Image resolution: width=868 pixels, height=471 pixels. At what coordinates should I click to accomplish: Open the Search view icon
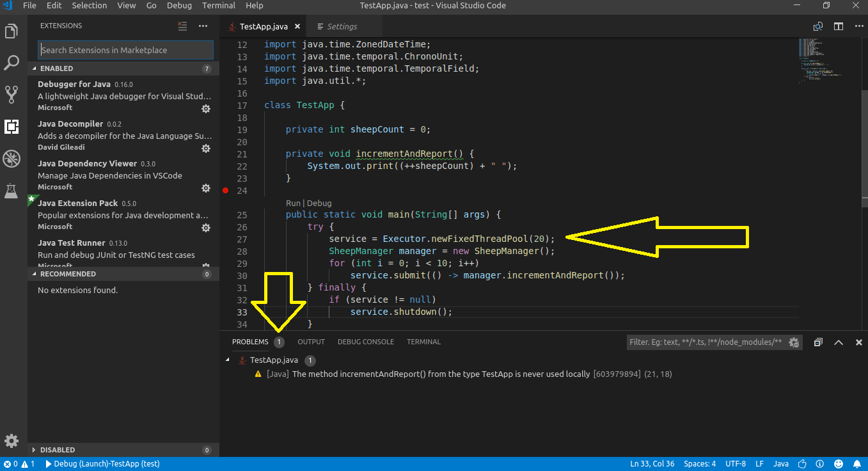(x=12, y=63)
